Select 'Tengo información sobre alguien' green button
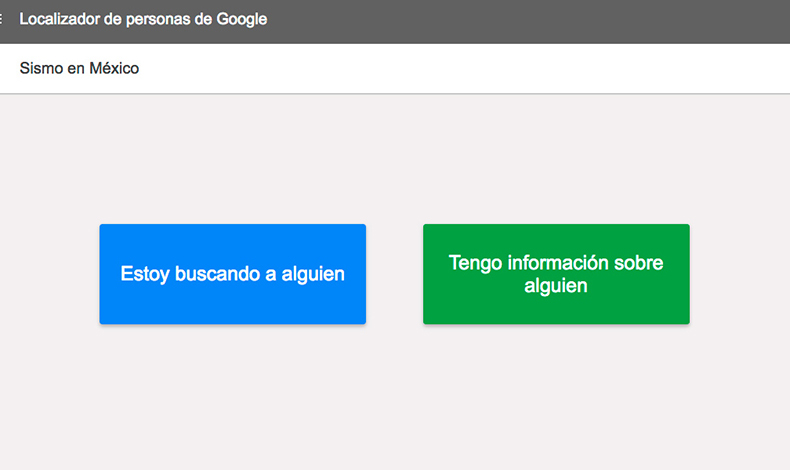 tap(556, 274)
